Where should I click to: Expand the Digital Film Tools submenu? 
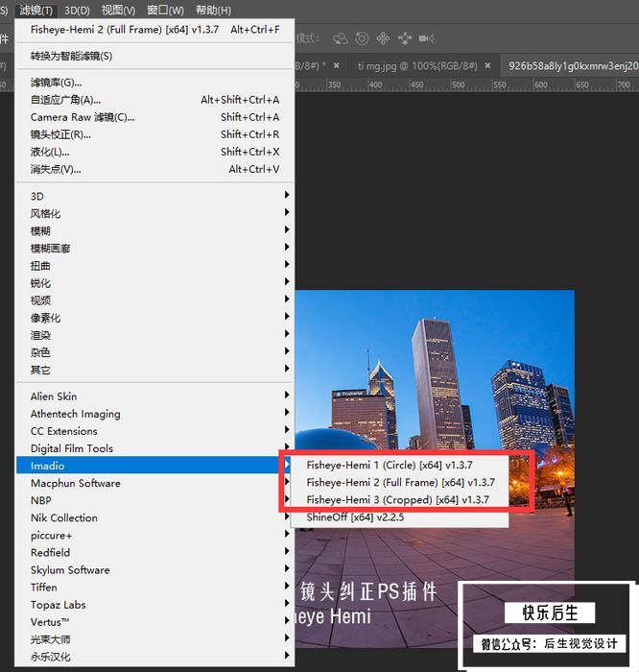click(154, 448)
